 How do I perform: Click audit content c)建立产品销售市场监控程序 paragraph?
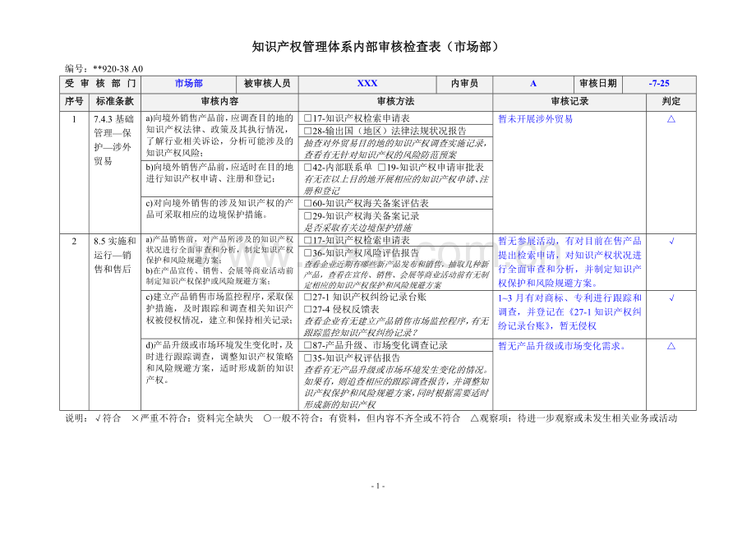[x=220, y=308]
